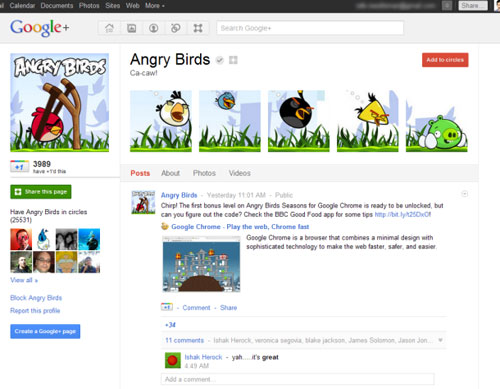500x389 pixels.
Task: Open the Circles toolbar icon
Action: point(176,28)
